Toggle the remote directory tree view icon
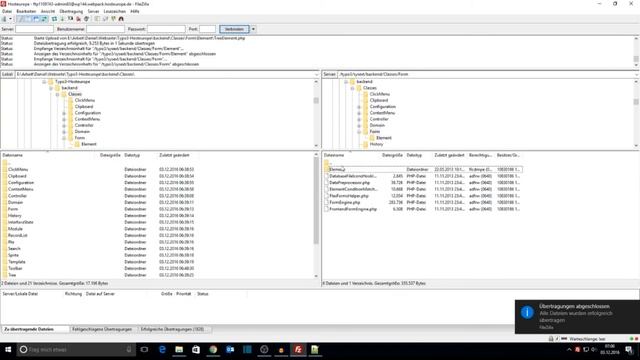This screenshot has width=640, height=360. pyautogui.click(x=36, y=19)
